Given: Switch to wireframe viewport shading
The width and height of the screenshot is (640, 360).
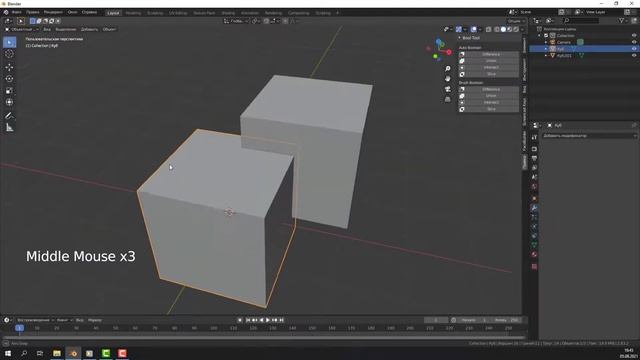Looking at the screenshot, I should point(497,29).
